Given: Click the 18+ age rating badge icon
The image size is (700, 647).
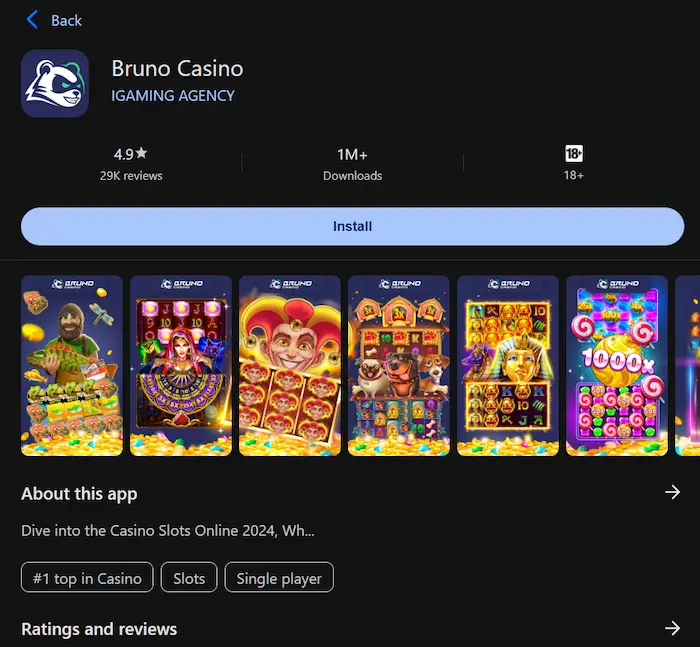Looking at the screenshot, I should pyautogui.click(x=574, y=154).
